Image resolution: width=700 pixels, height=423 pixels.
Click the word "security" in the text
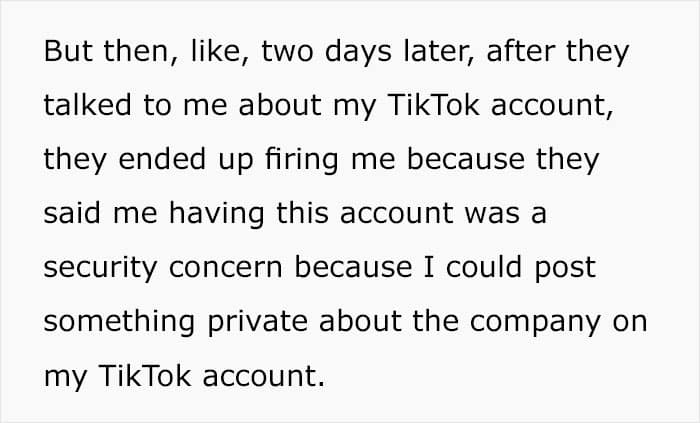pos(100,268)
